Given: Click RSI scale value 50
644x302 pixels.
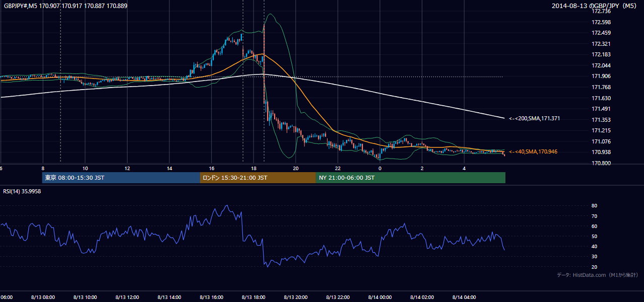Looking at the screenshot, I should 595,236.
